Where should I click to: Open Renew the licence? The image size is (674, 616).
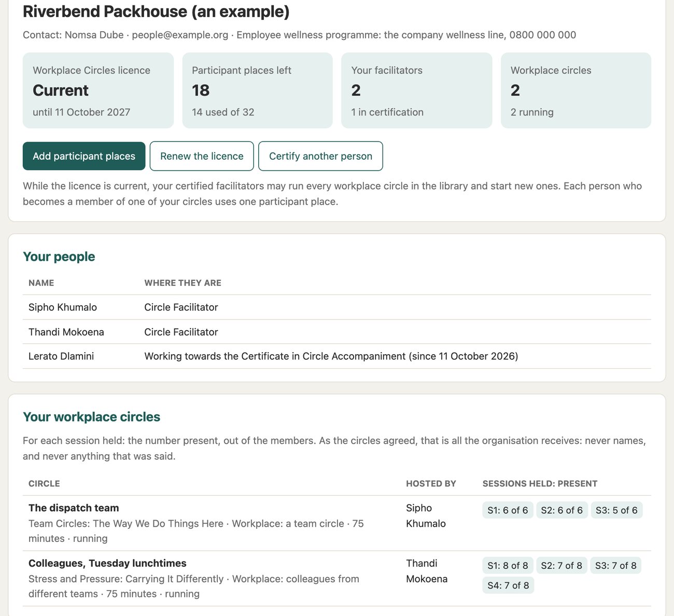click(x=202, y=156)
